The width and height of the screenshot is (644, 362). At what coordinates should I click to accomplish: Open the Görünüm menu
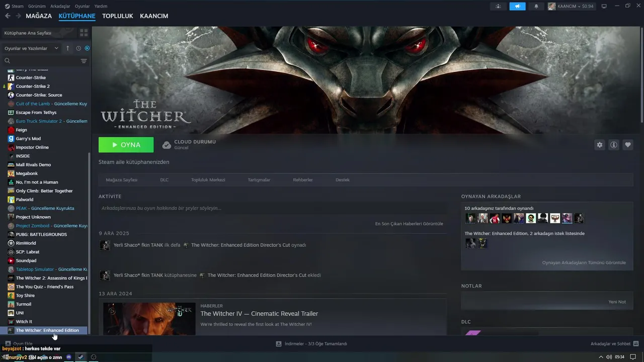pyautogui.click(x=37, y=6)
